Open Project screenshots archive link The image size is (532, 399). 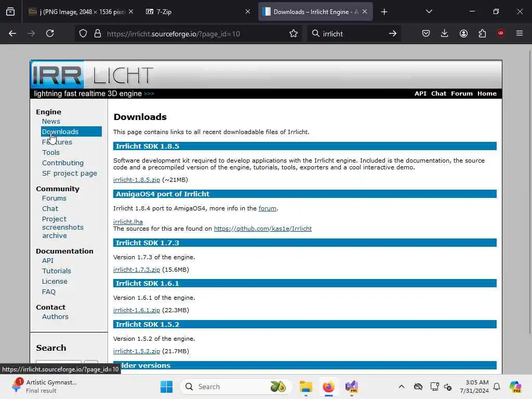pos(63,228)
